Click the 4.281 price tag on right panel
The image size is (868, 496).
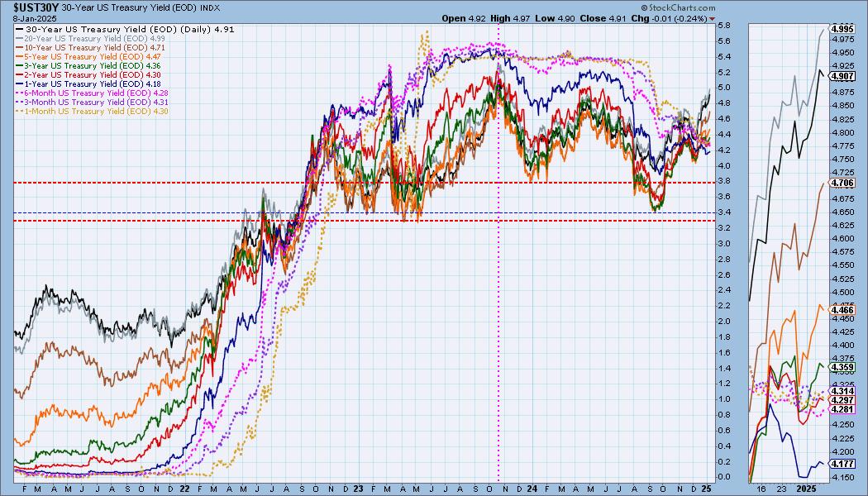click(842, 409)
